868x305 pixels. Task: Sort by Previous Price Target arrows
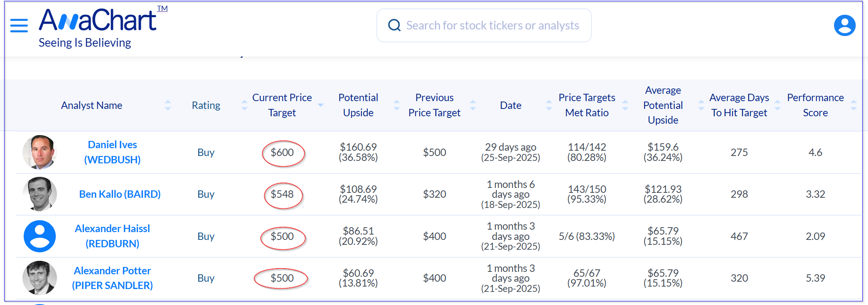pyautogui.click(x=473, y=105)
